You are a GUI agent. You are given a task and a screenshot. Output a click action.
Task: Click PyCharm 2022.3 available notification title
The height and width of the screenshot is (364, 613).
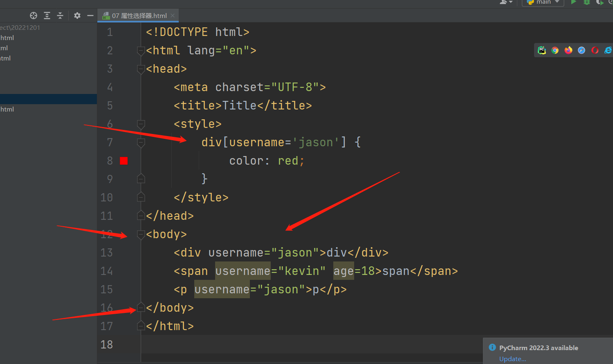[x=539, y=348]
